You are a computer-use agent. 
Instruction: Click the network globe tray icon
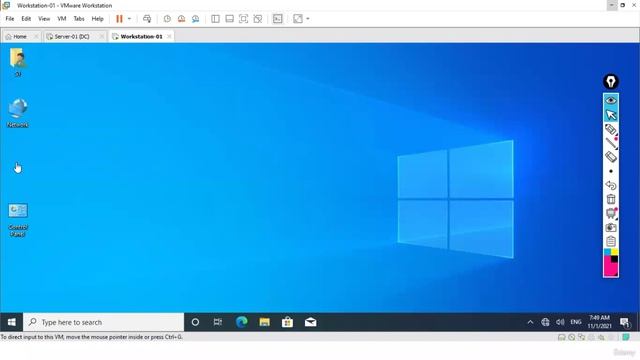[x=545, y=322]
